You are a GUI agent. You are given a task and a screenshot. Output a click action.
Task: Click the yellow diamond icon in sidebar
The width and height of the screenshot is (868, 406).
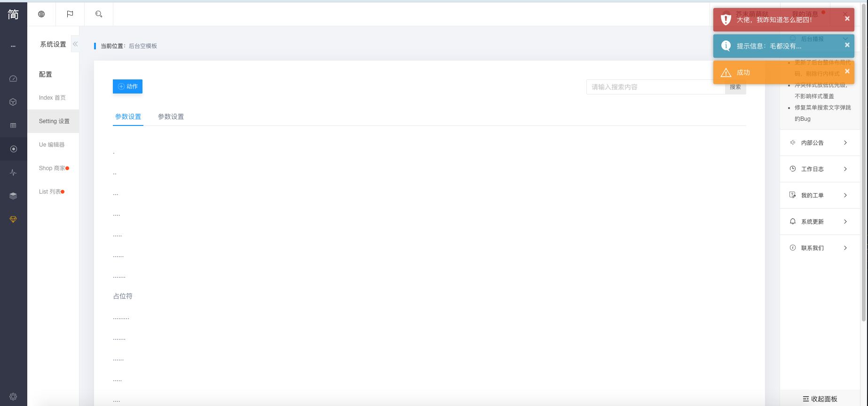click(13, 219)
